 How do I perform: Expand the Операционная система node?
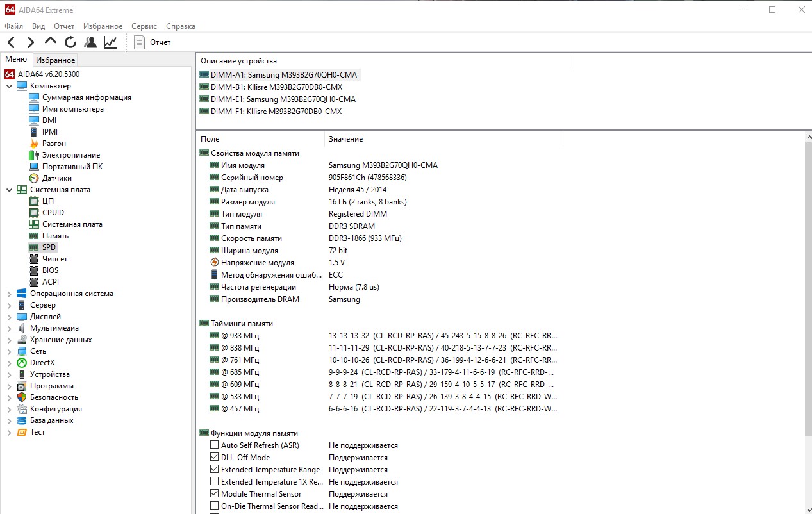click(9, 294)
